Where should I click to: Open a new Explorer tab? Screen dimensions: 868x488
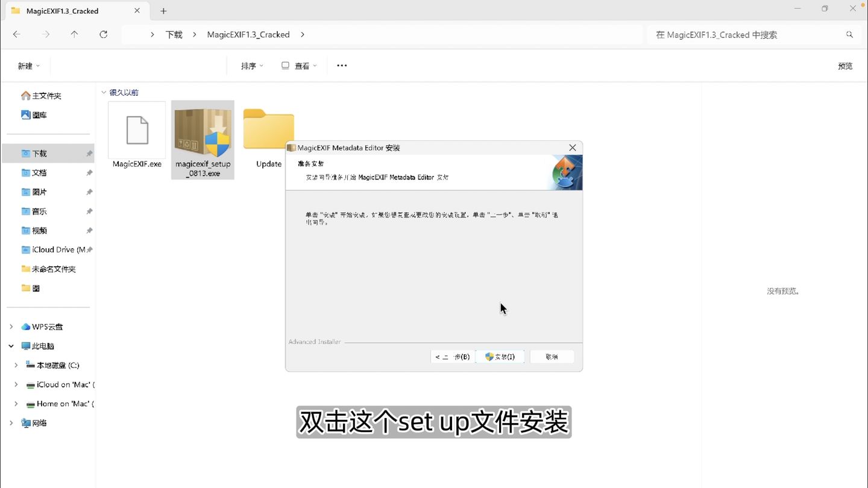[x=163, y=11]
